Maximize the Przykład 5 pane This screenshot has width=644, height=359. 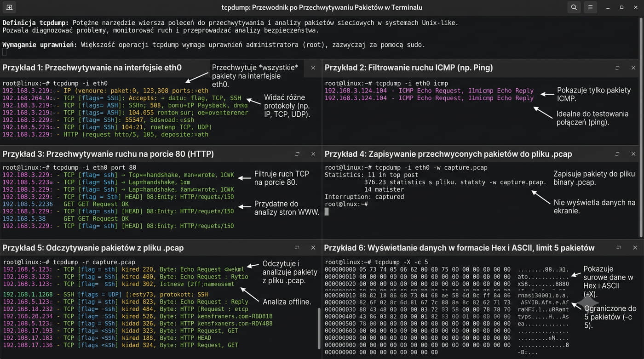[297, 248]
